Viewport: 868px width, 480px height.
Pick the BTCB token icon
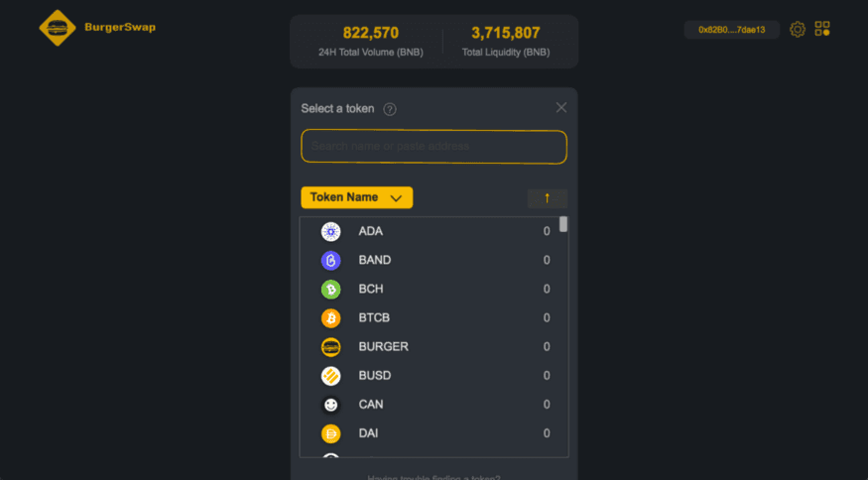tap(330, 318)
